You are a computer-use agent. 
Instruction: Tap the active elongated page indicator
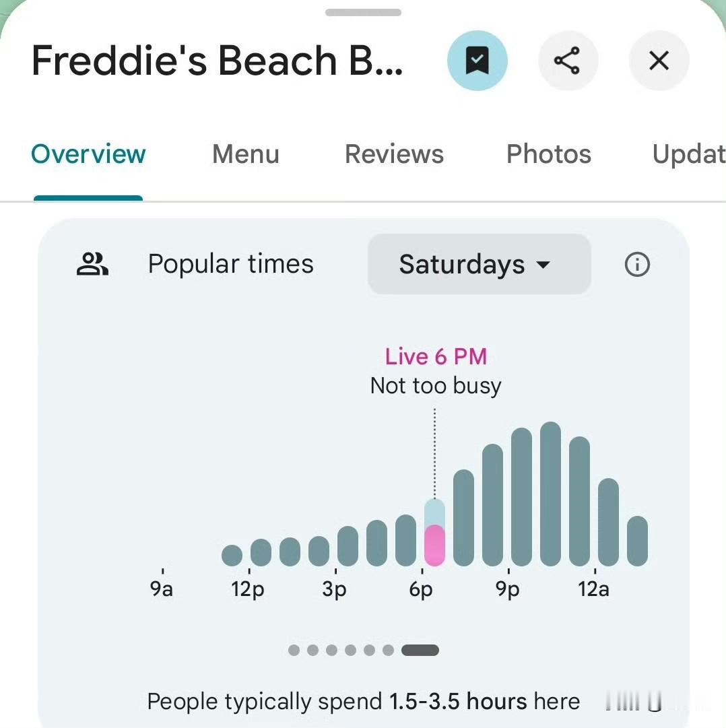420,650
